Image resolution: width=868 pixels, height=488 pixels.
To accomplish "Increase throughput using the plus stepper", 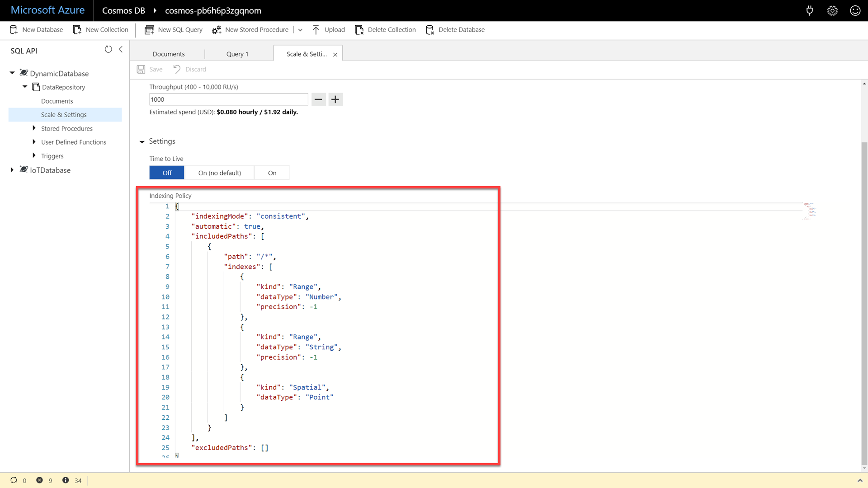I will (x=335, y=99).
